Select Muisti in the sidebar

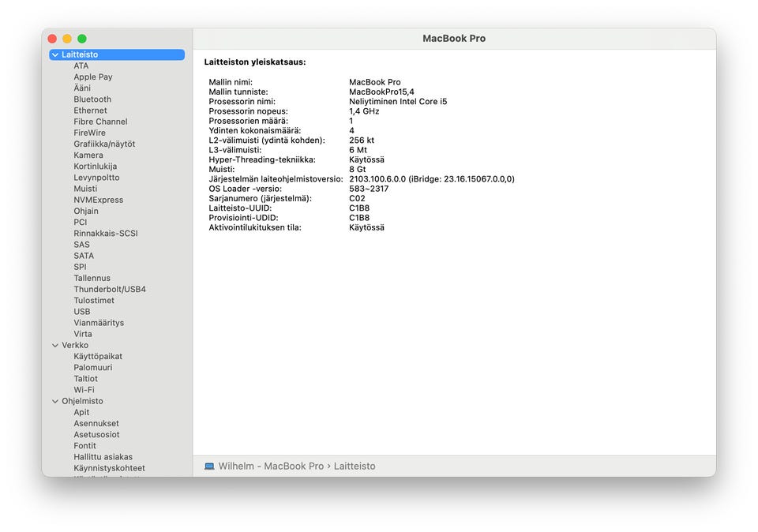click(85, 189)
